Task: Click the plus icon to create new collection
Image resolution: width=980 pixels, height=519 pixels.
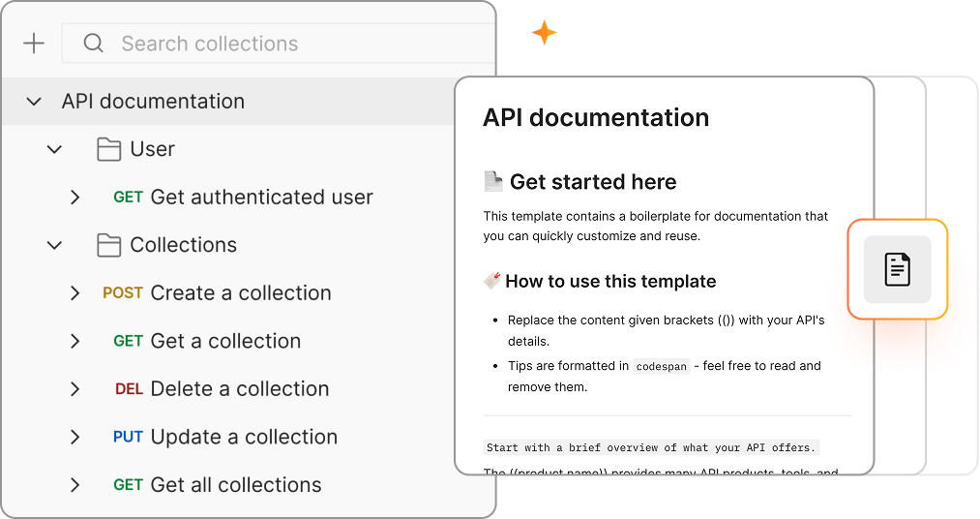Action: (34, 44)
